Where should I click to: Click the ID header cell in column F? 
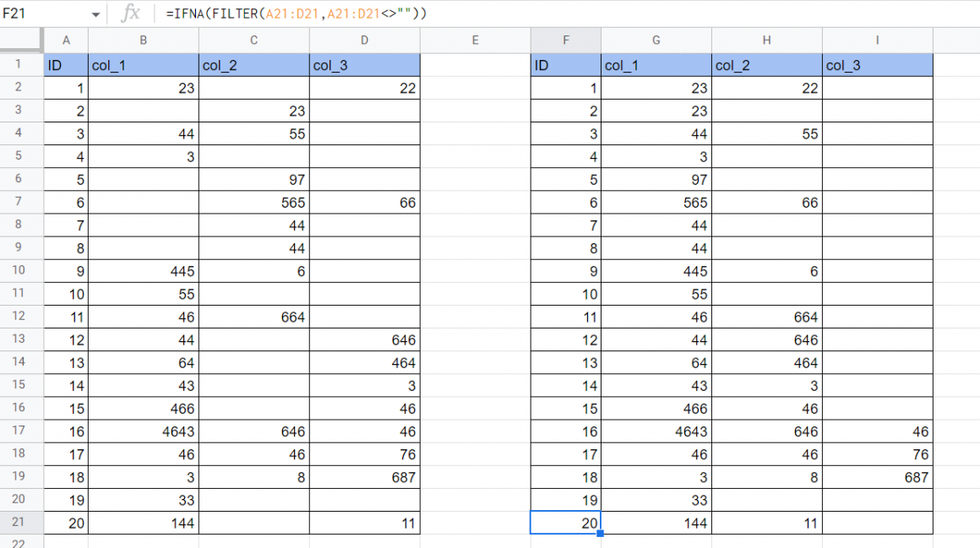point(566,65)
